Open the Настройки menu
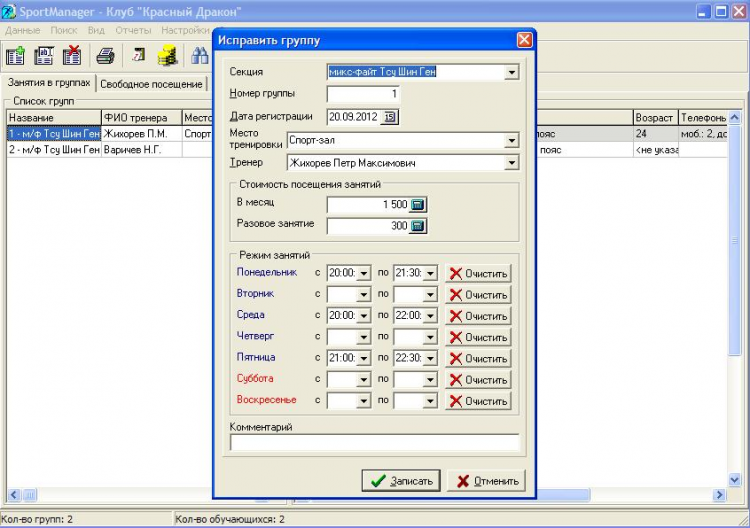The image size is (750, 528). tap(186, 30)
